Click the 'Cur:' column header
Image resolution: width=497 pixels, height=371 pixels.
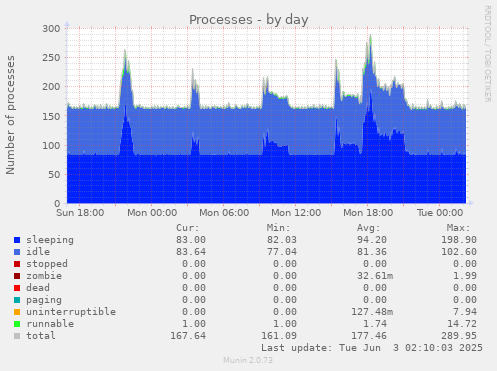coord(188,228)
